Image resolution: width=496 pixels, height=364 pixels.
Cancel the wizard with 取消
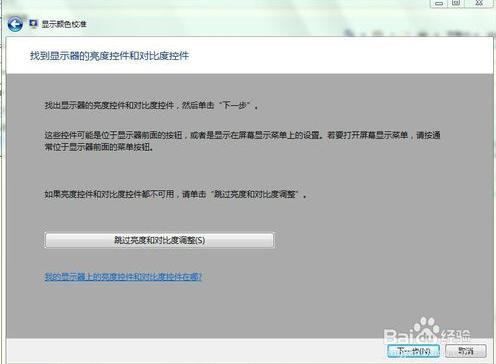point(466,351)
